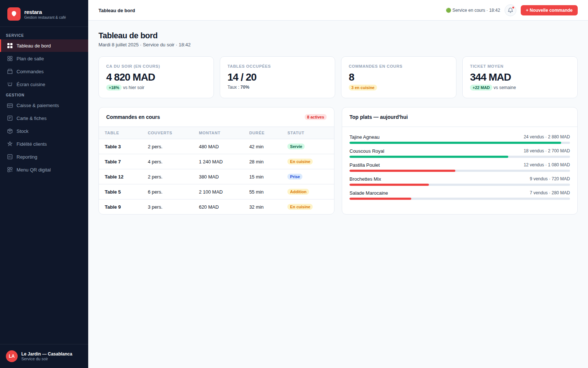Click the Pastilla Poulet sales bar
Screen dimensions: 588x368
pyautogui.click(x=460, y=171)
